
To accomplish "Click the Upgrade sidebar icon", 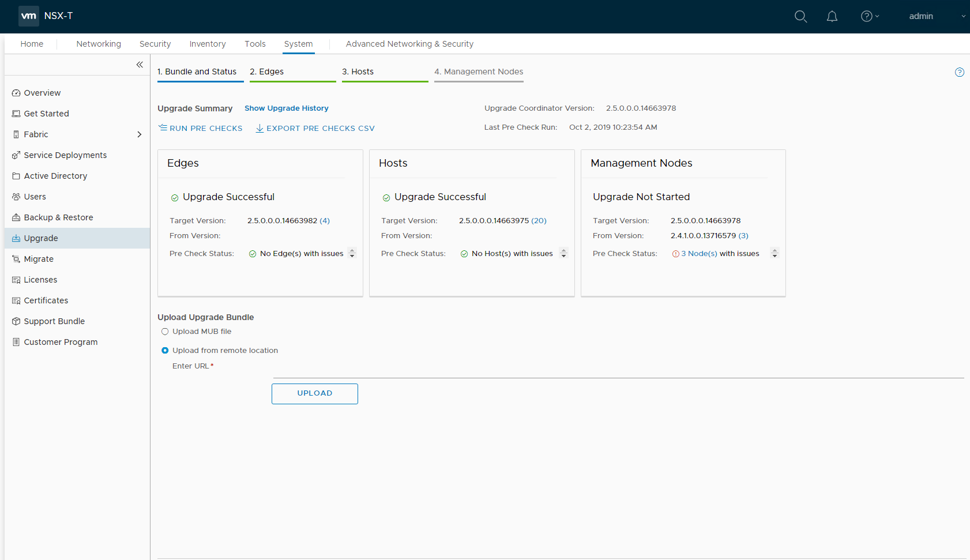I will (16, 238).
